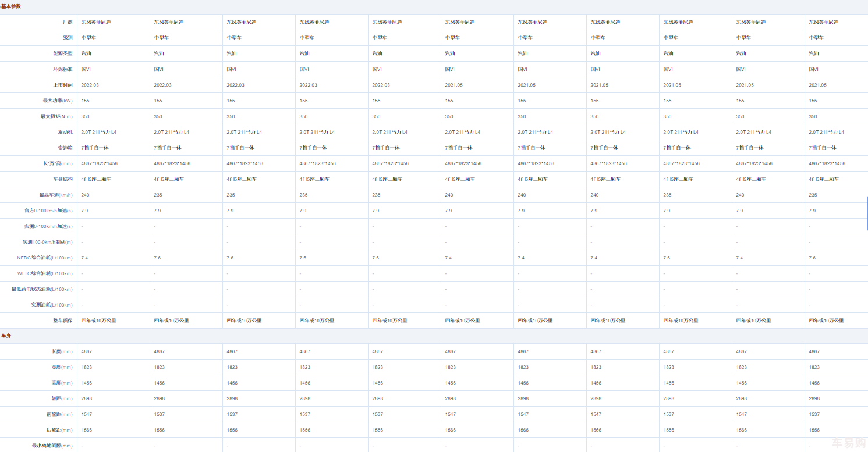
Task: Select the 厂商 row label
Action: pos(68,22)
